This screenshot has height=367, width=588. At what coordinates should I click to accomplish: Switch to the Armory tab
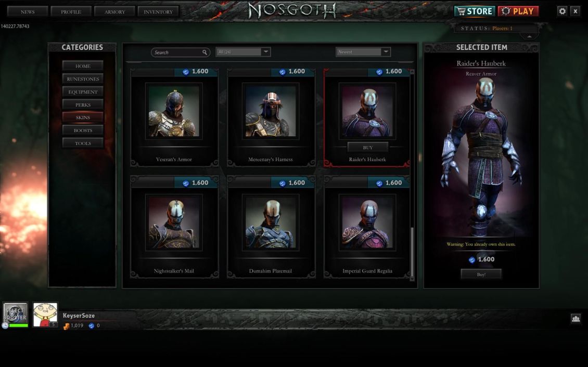click(x=115, y=11)
